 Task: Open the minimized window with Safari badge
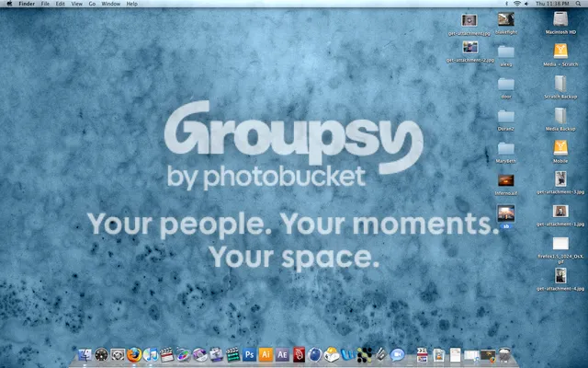pos(471,355)
